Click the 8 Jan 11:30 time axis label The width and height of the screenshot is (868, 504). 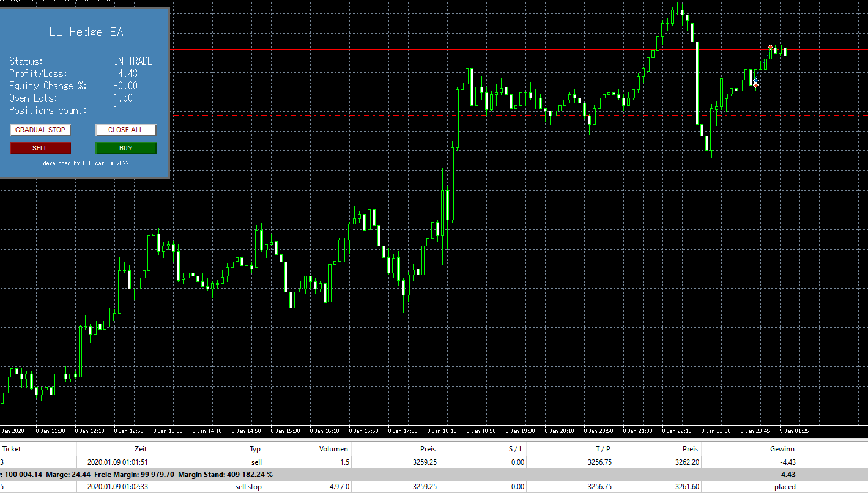point(50,431)
